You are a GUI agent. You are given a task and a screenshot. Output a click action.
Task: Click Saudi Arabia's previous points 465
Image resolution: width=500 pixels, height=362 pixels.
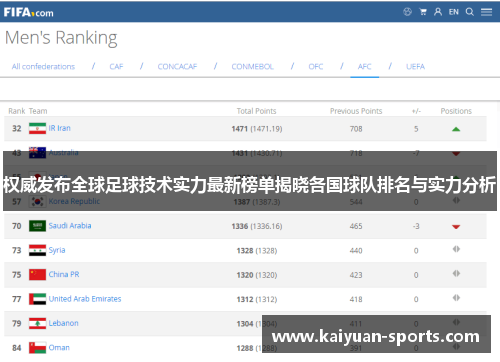(356, 226)
